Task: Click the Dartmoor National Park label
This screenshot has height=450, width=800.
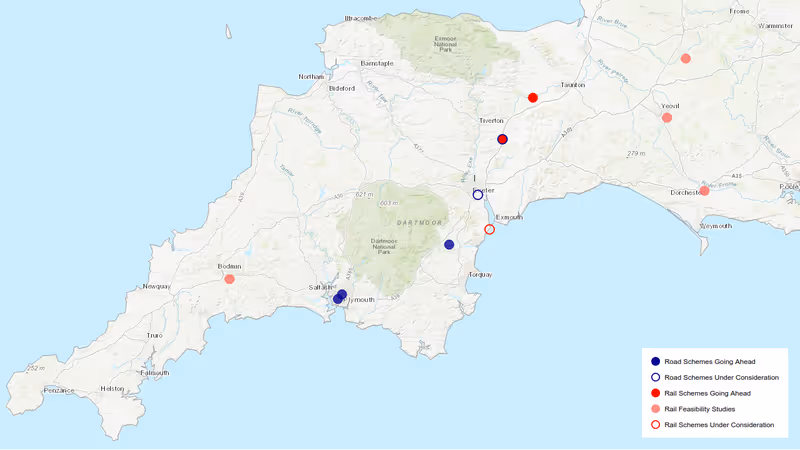Action: [x=384, y=247]
